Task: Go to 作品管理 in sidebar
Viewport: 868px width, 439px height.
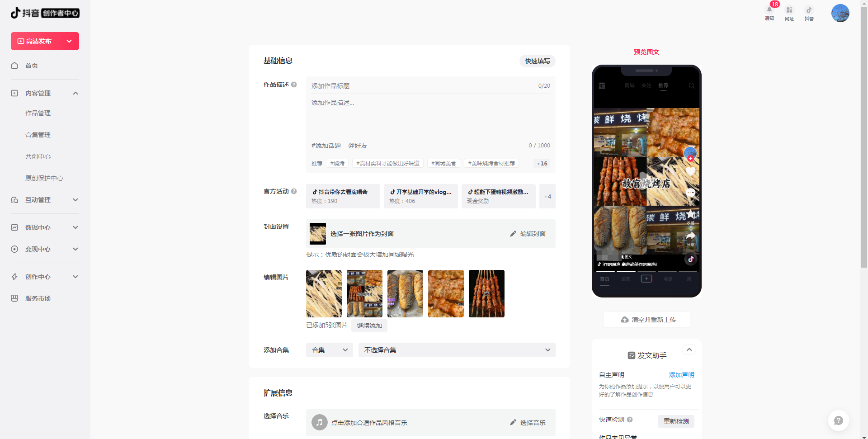Action: click(x=38, y=113)
